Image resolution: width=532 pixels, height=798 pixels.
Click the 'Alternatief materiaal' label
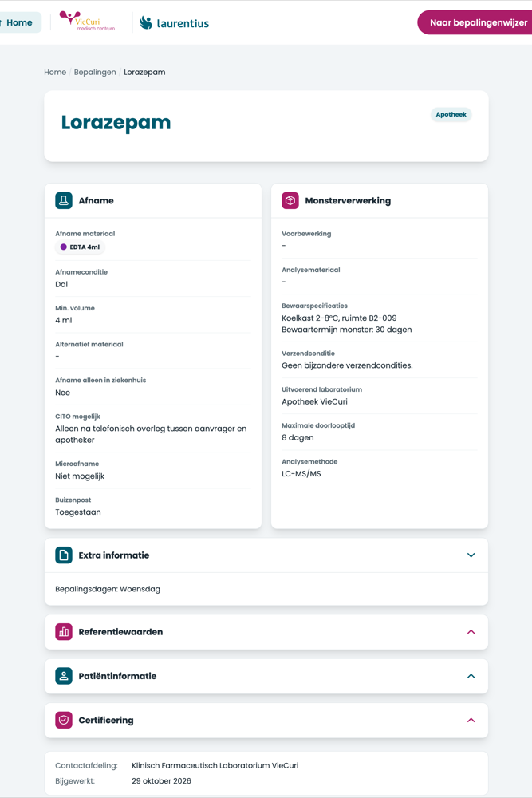tap(89, 344)
